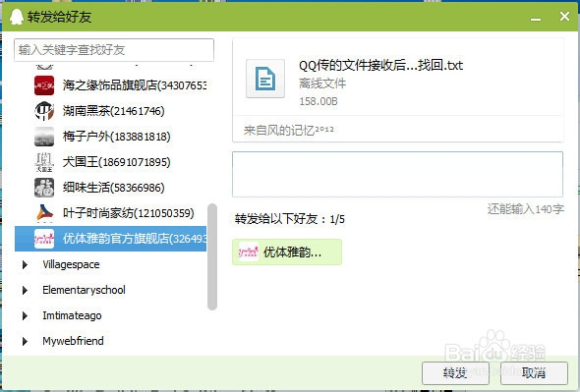
Task: Click the 犬国王 avatar icon
Action: pyautogui.click(x=44, y=162)
